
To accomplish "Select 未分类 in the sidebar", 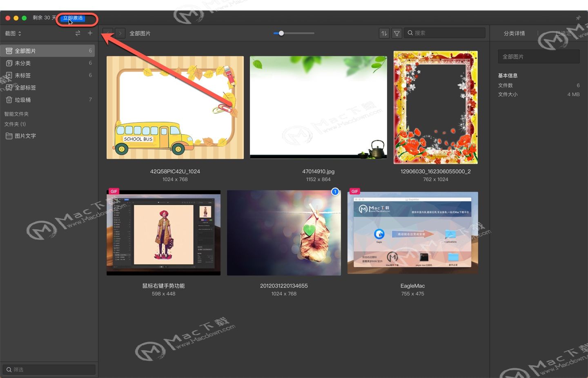I will coord(48,63).
